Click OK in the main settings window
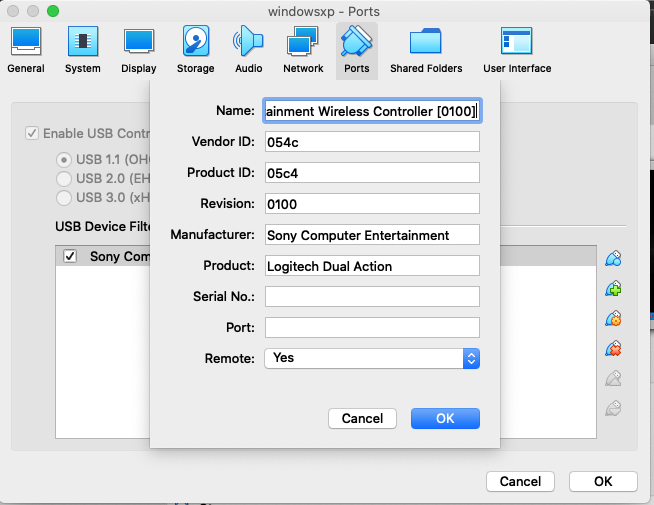This screenshot has width=654, height=505. (603, 482)
